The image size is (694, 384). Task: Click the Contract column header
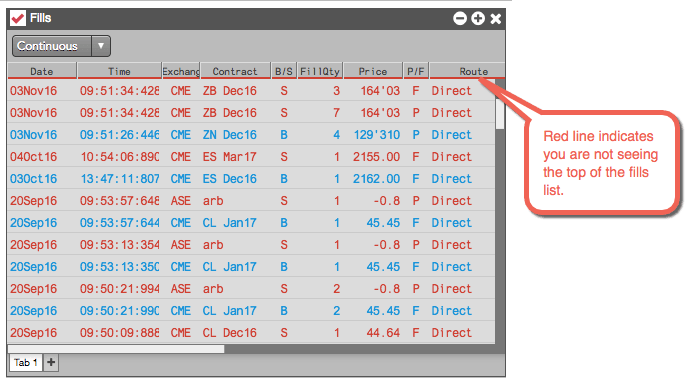pyautogui.click(x=235, y=71)
